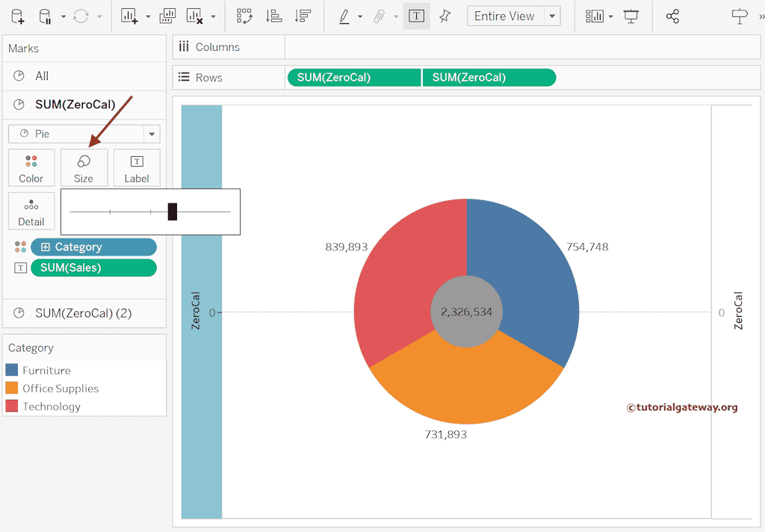Open Presentation Mode from the toolbar
765x532 pixels.
click(631, 16)
